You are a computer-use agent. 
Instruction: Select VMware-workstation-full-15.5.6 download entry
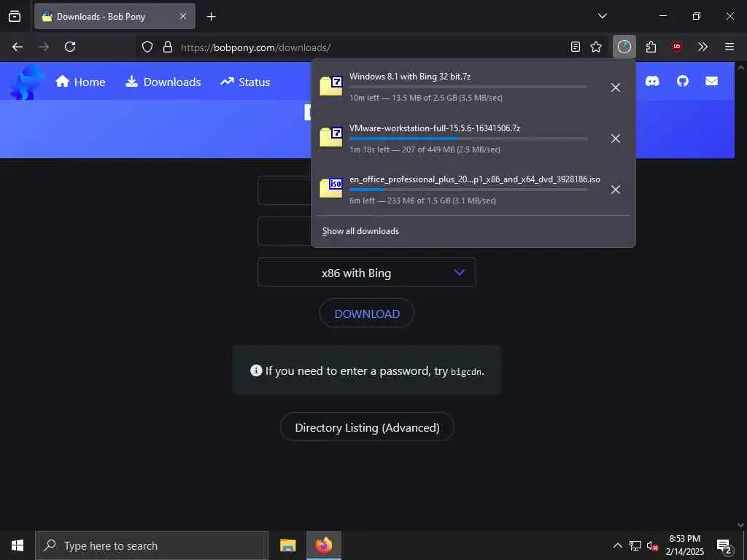(x=456, y=138)
